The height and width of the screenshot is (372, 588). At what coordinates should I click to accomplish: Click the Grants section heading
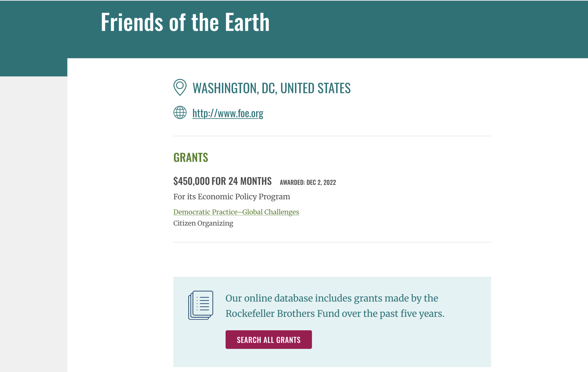[x=191, y=157]
